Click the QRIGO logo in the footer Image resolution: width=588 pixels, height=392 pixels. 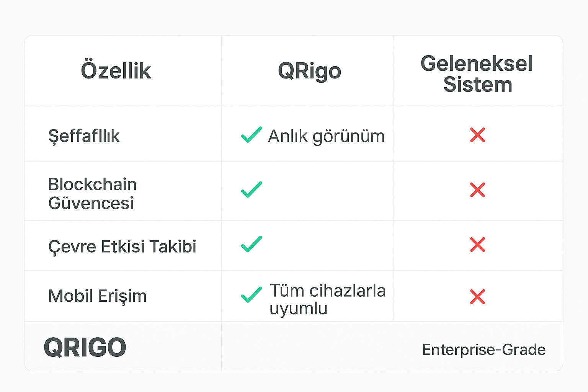(x=85, y=348)
